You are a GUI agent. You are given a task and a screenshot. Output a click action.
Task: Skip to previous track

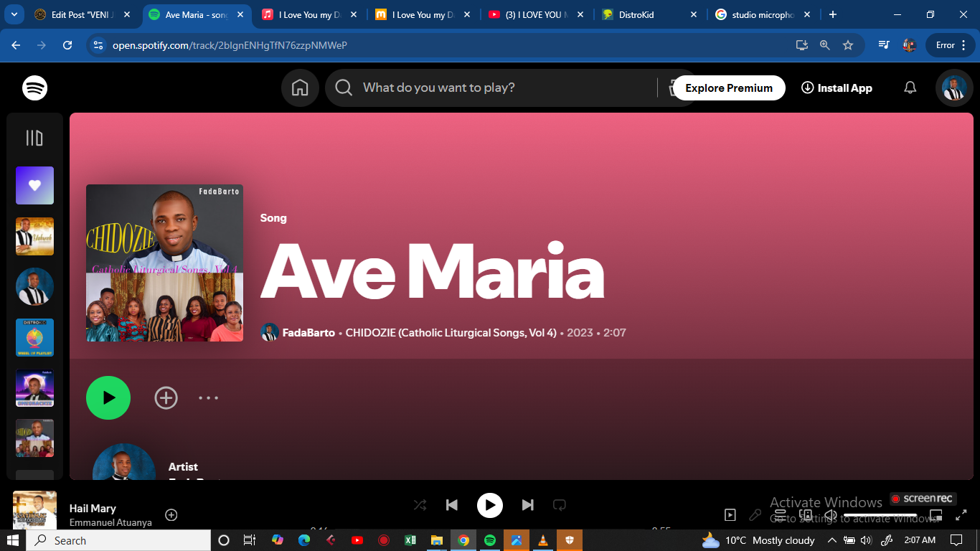click(x=452, y=505)
